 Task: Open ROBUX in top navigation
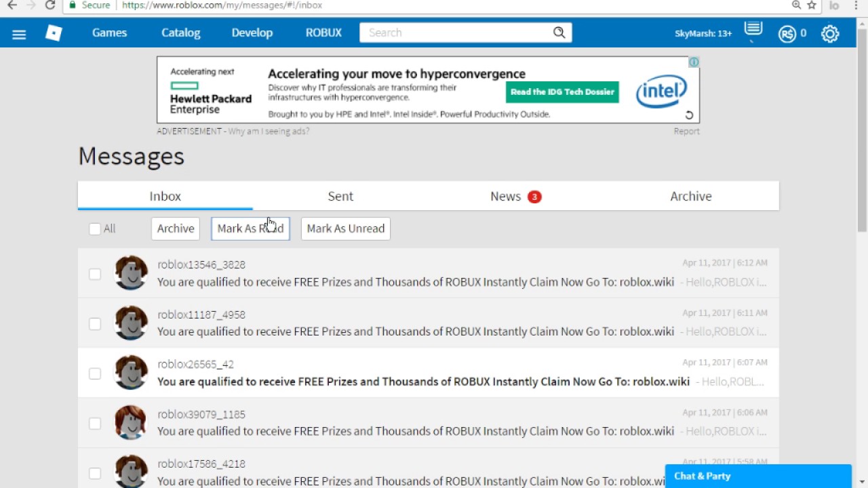323,33
